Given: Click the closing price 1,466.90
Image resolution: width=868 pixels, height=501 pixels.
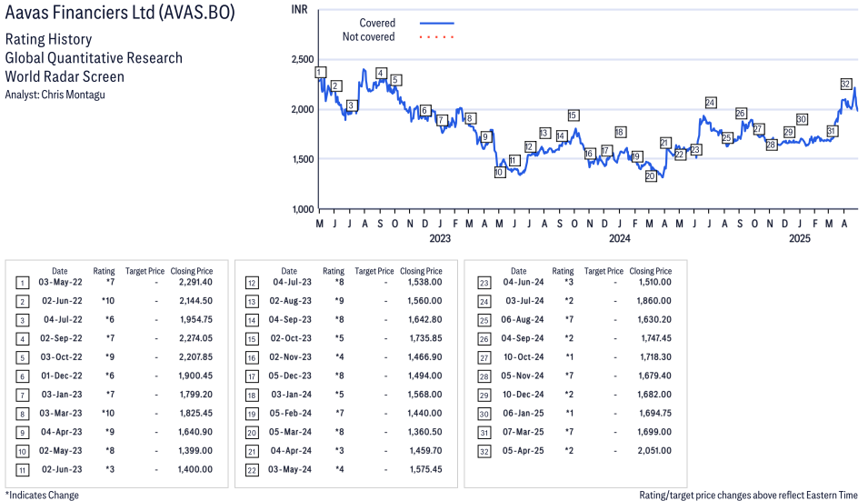Looking at the screenshot, I should (425, 357).
